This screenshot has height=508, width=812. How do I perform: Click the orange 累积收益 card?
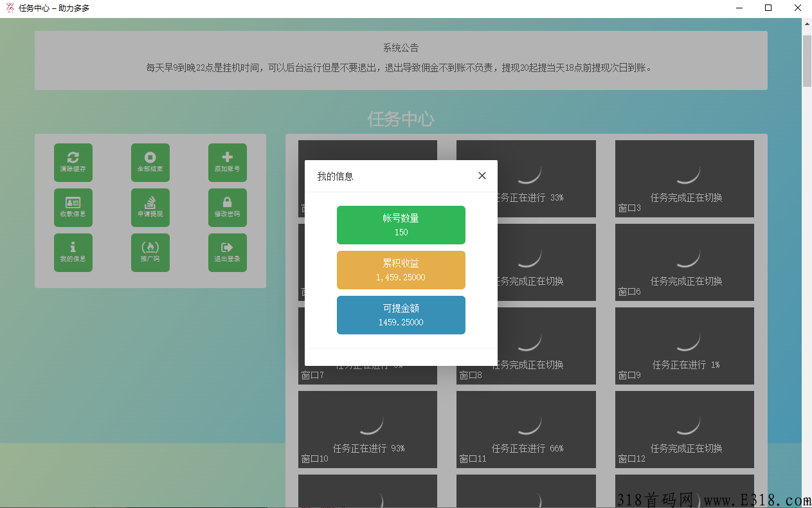point(401,270)
